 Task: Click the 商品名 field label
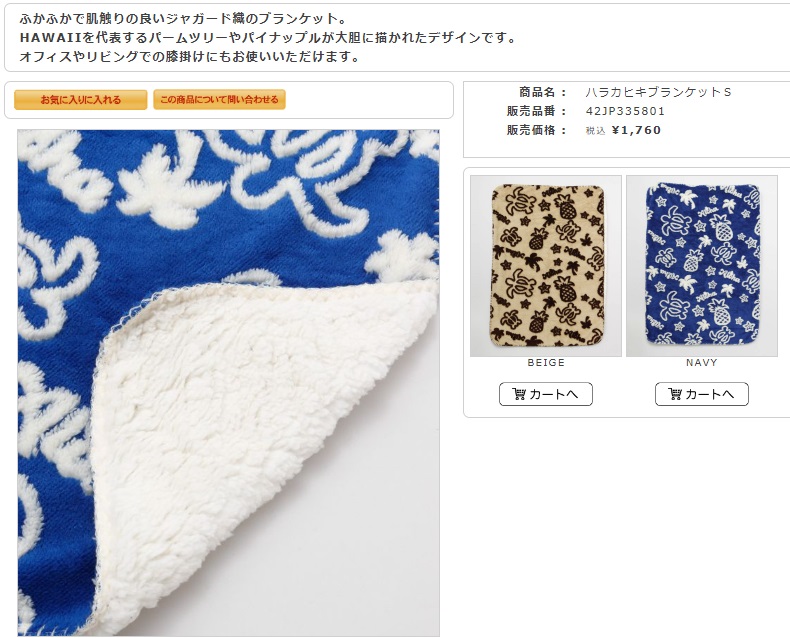[537, 92]
